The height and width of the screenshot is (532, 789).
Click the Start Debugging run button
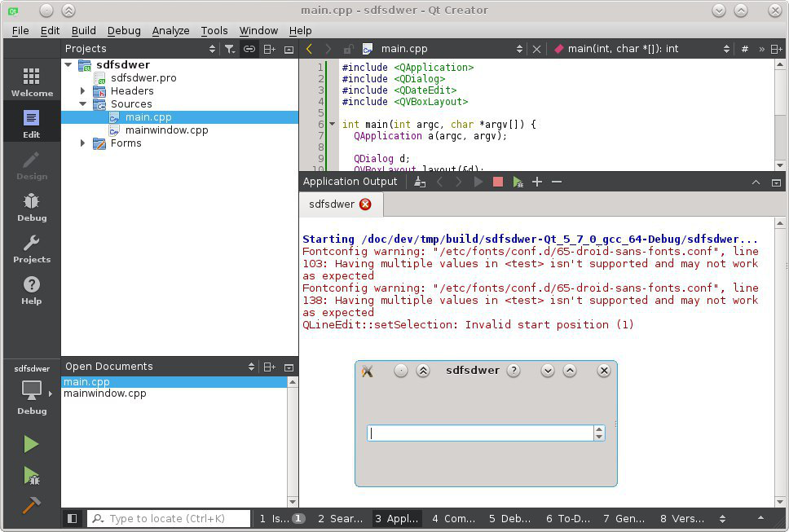coord(31,475)
